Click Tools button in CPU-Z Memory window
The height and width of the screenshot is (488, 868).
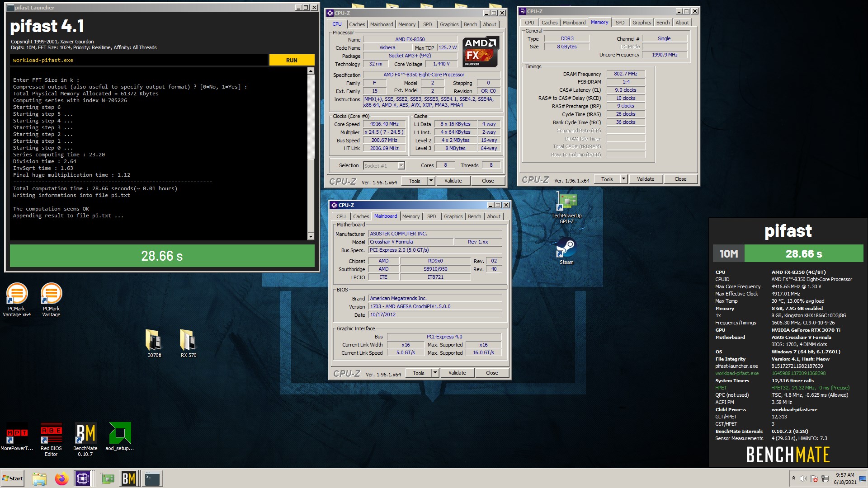coord(607,179)
